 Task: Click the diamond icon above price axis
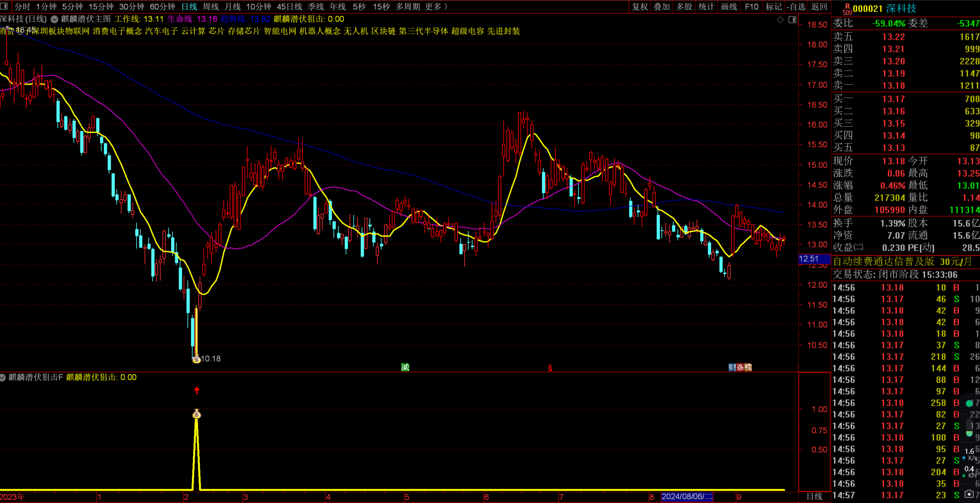pyautogui.click(x=781, y=19)
